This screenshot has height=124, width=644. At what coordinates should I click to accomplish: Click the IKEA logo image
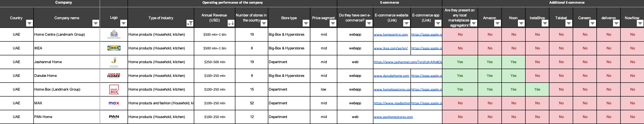pos(114,48)
